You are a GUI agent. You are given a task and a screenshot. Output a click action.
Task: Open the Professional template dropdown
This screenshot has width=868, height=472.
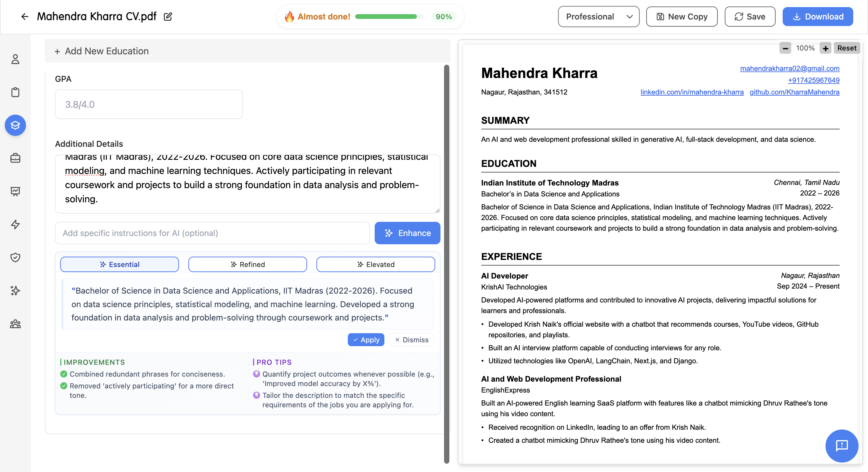tap(598, 17)
